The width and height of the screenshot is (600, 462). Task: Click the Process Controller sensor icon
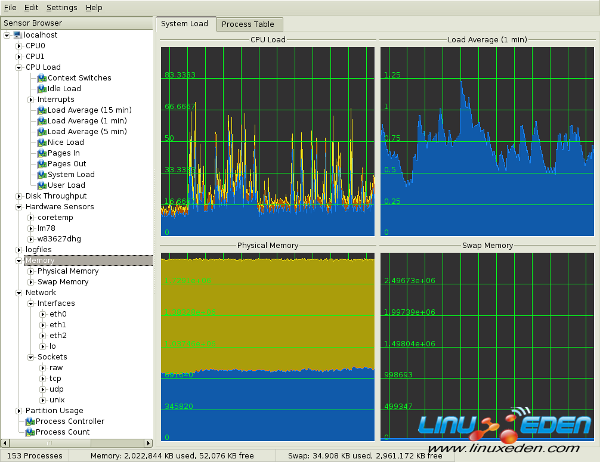point(30,421)
